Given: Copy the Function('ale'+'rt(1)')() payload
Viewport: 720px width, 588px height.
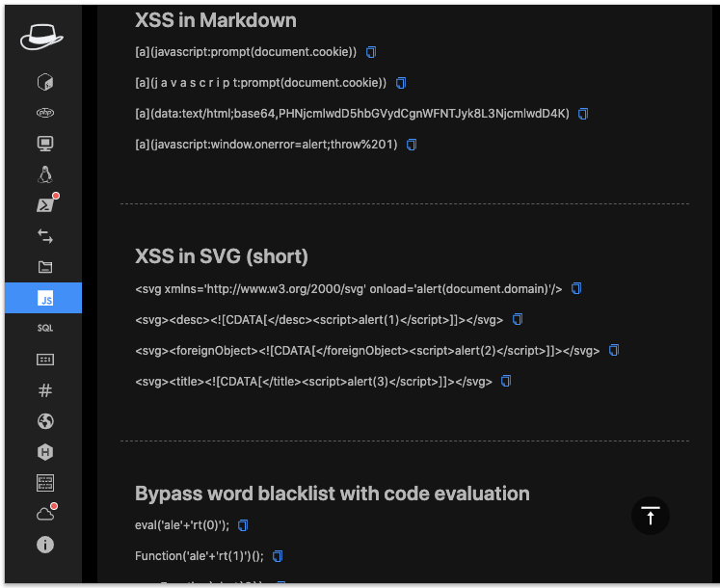Looking at the screenshot, I should tap(278, 556).
